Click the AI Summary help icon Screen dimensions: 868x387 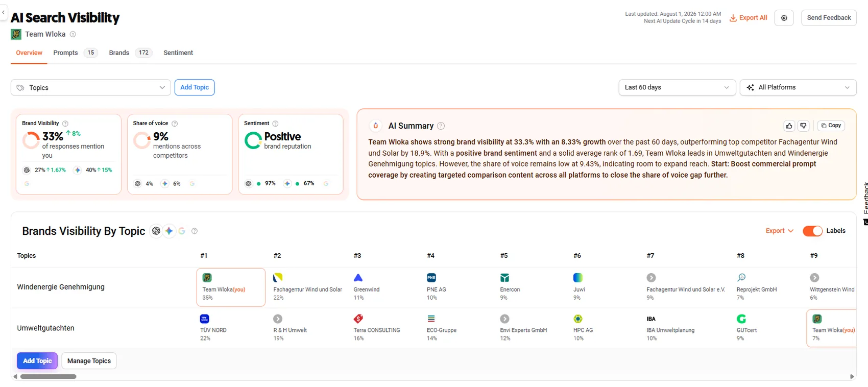[x=441, y=126]
